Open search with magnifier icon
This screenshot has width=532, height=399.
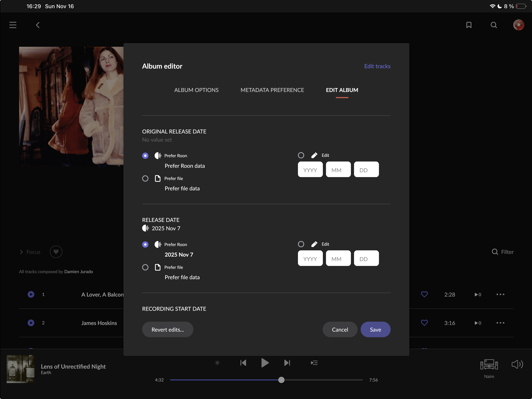pos(493,25)
